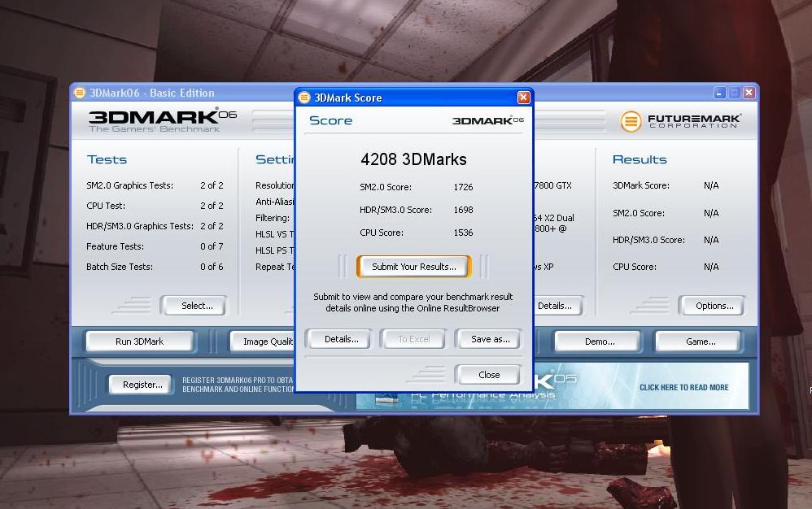Click the 'Score' heading in the dialog
The image size is (812, 509).
coord(330,120)
